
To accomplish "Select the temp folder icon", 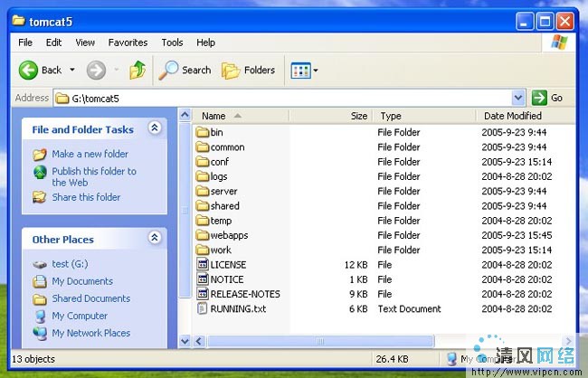I will [x=203, y=221].
